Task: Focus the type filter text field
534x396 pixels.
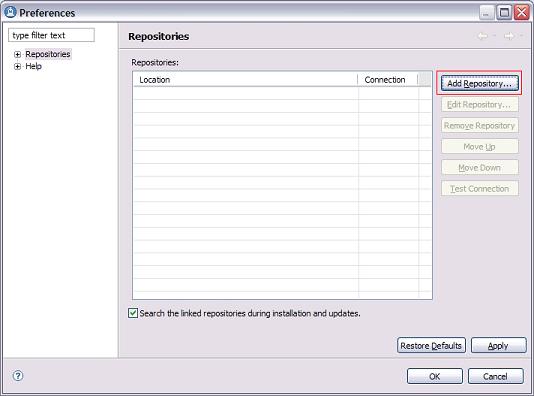Action: click(x=51, y=35)
